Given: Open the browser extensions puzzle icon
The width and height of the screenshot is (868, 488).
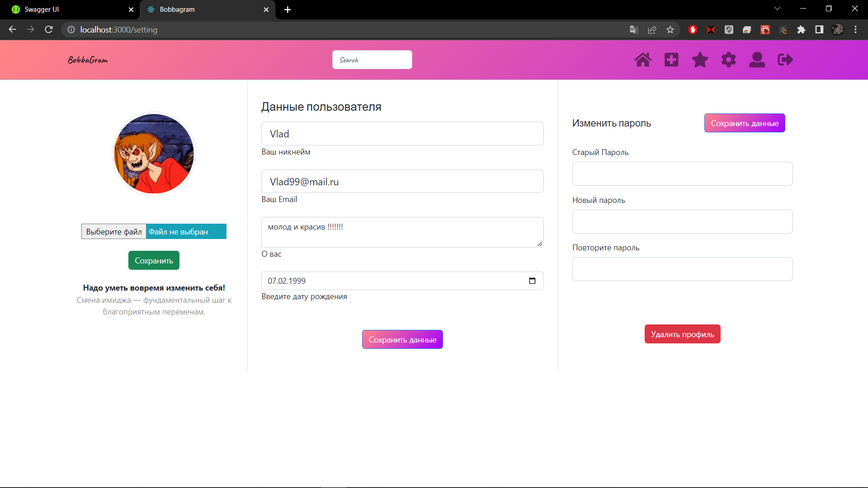Looking at the screenshot, I should 801,30.
